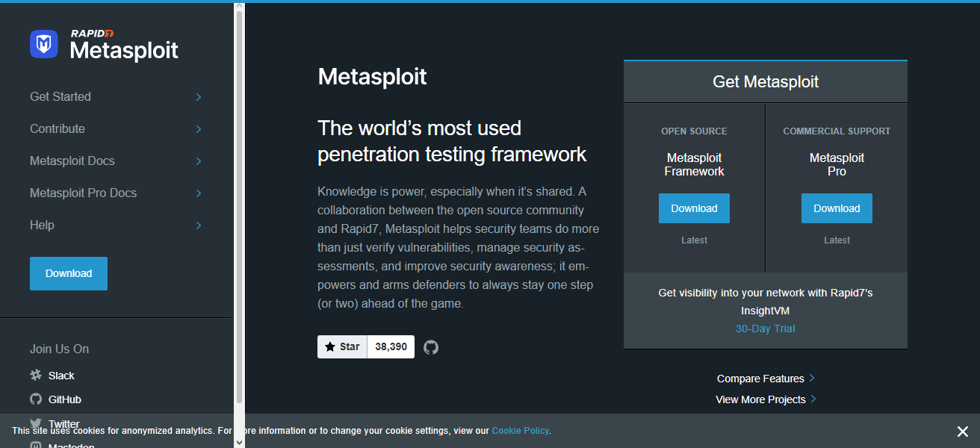Click the sidebar scrollbar down arrow

click(x=239, y=442)
